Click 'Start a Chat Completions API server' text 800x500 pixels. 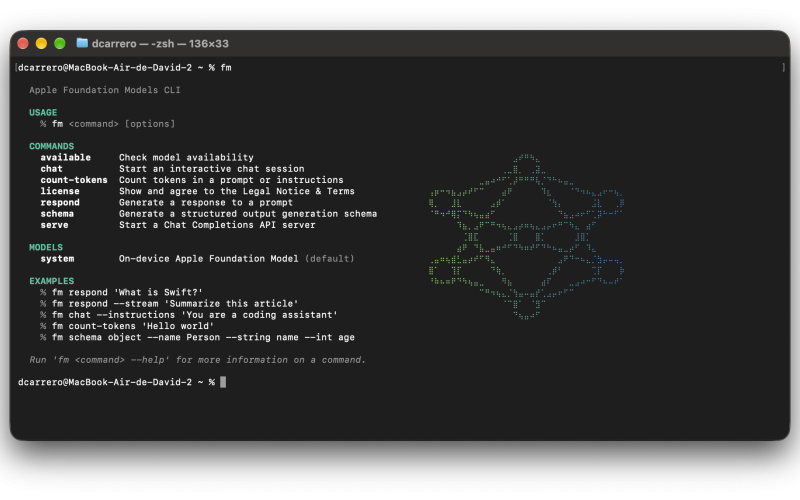(x=217, y=225)
